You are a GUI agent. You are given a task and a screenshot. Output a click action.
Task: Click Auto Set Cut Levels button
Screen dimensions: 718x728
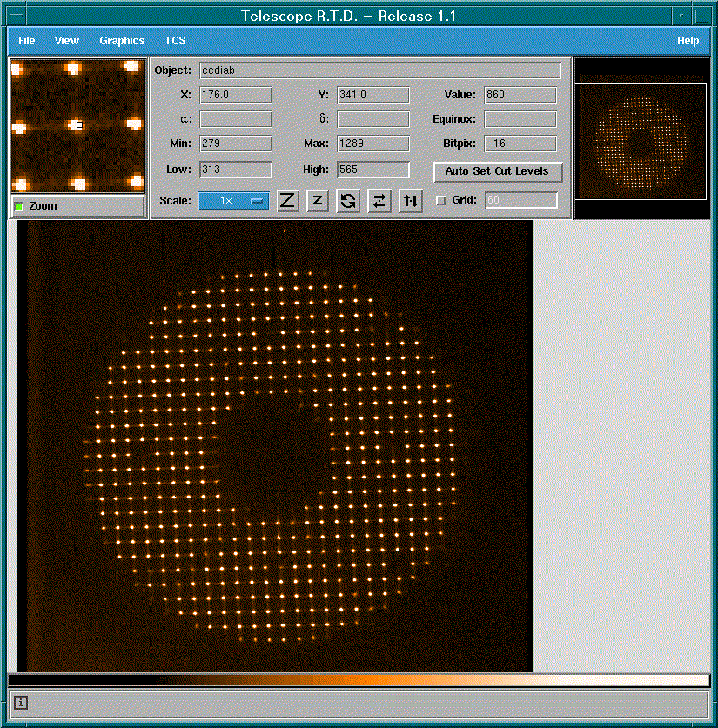498,171
